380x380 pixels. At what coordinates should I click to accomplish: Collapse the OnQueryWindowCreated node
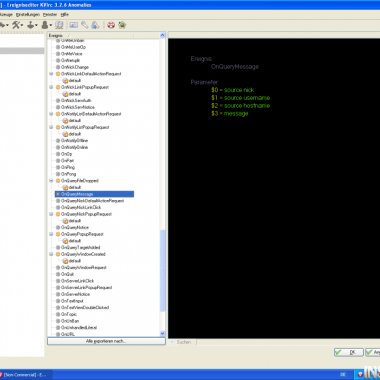(51, 254)
